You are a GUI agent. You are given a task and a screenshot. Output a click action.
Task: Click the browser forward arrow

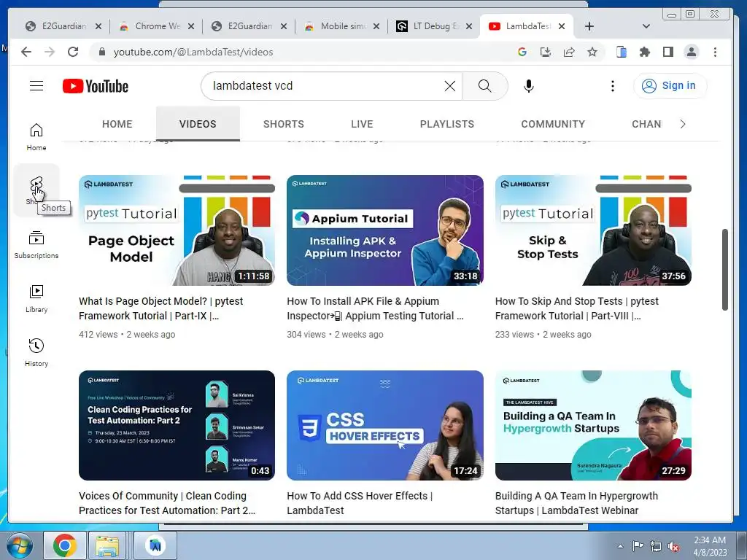coord(50,52)
